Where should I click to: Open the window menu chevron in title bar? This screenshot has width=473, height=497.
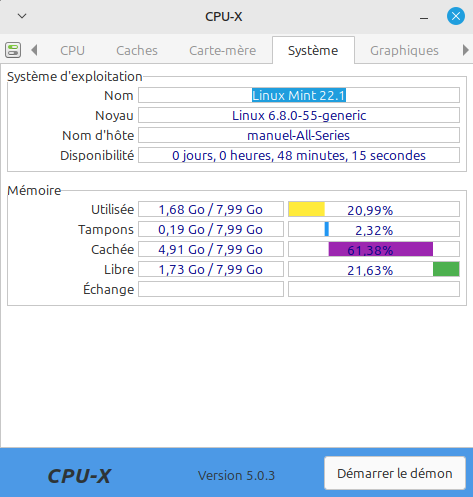click(22, 16)
